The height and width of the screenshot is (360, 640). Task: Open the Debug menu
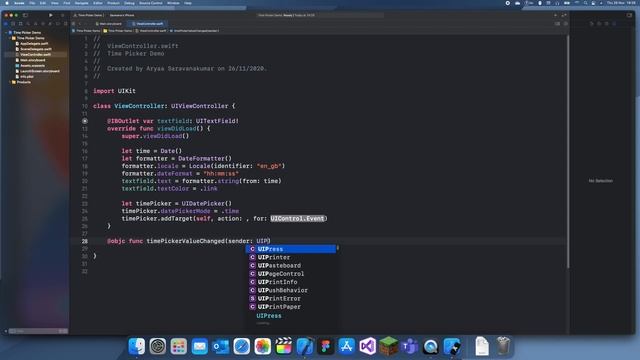click(x=129, y=3)
